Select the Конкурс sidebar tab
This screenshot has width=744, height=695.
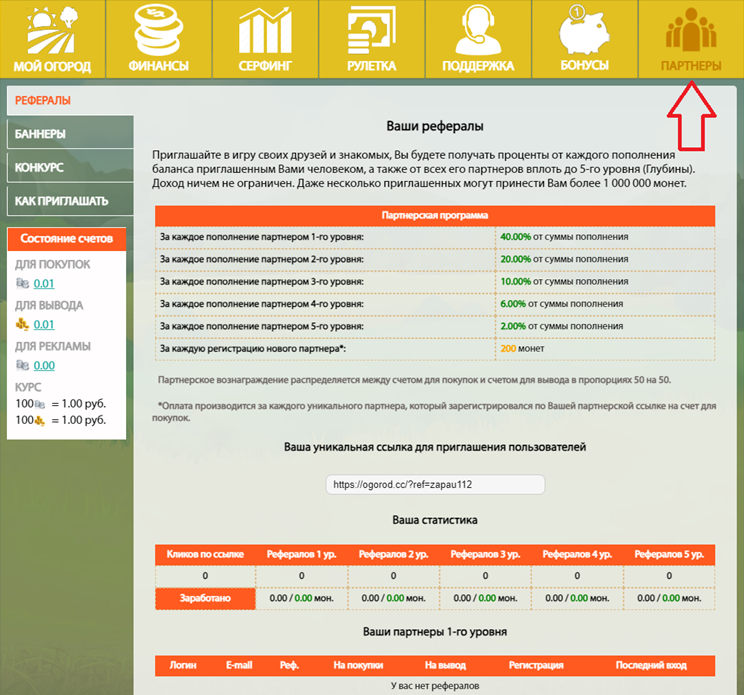tap(70, 167)
